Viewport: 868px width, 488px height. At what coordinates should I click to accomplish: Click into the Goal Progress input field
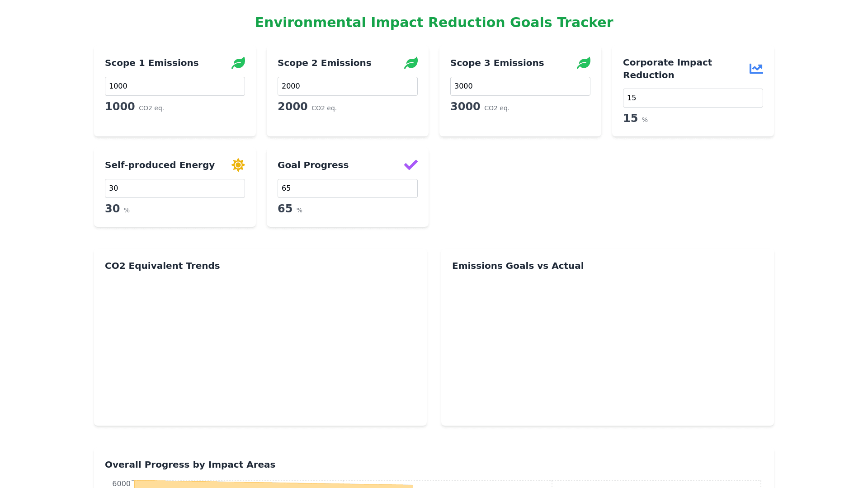348,188
